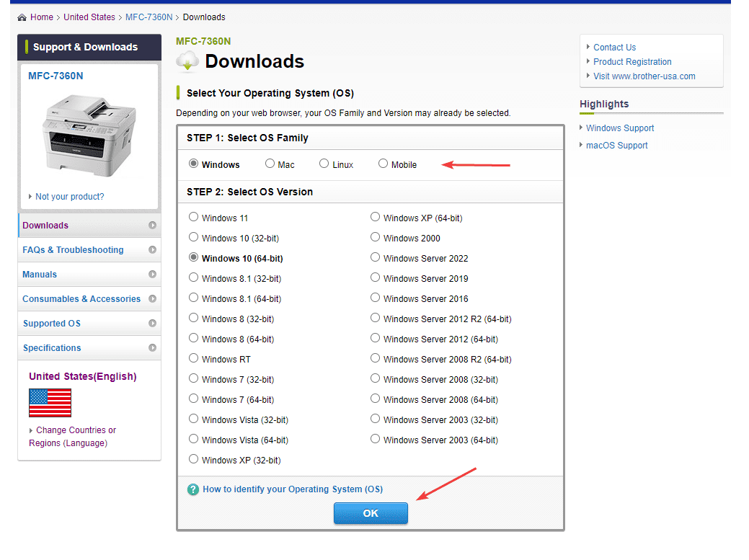The image size is (749, 560).
Task: Click the cloud icon beside Downloads heading
Action: (x=187, y=61)
